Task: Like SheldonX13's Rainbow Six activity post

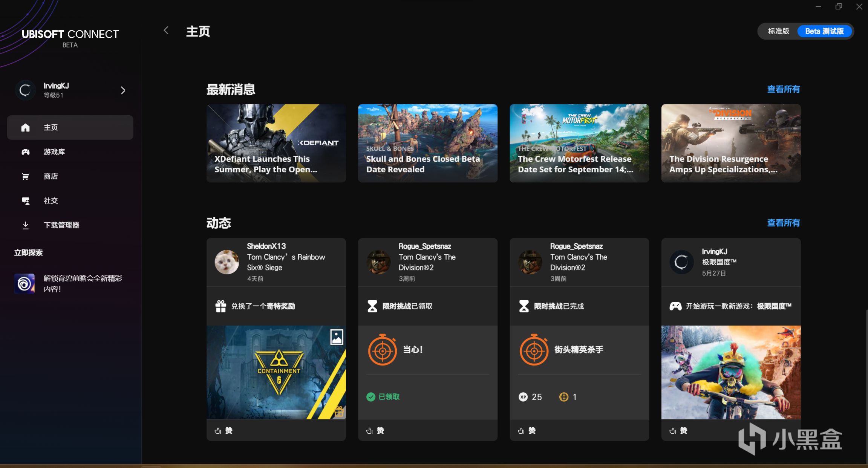Action: pyautogui.click(x=224, y=430)
